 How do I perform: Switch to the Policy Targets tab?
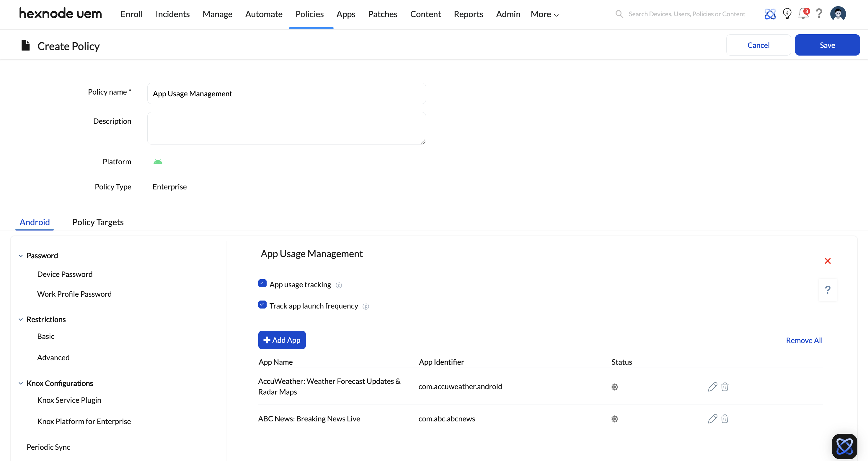(98, 222)
